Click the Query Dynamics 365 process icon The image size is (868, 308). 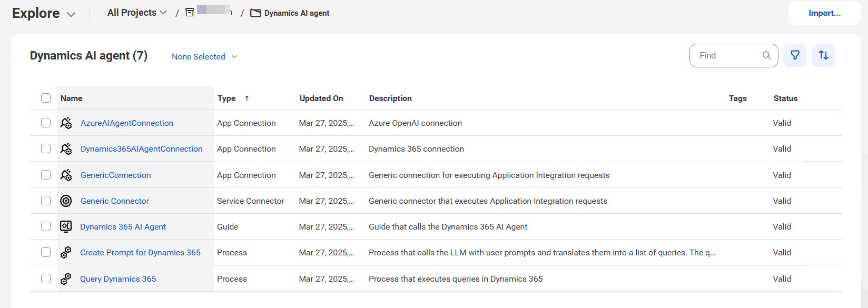point(66,279)
